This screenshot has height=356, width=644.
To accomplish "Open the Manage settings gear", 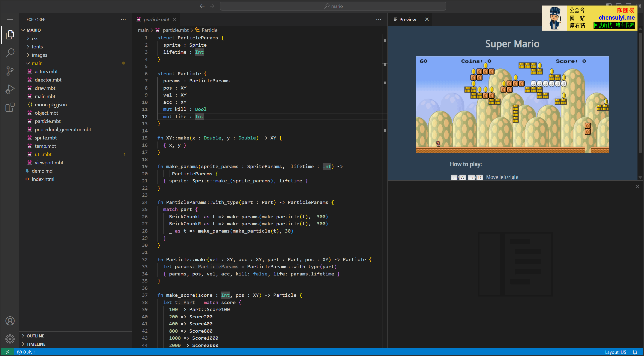I will (10, 339).
